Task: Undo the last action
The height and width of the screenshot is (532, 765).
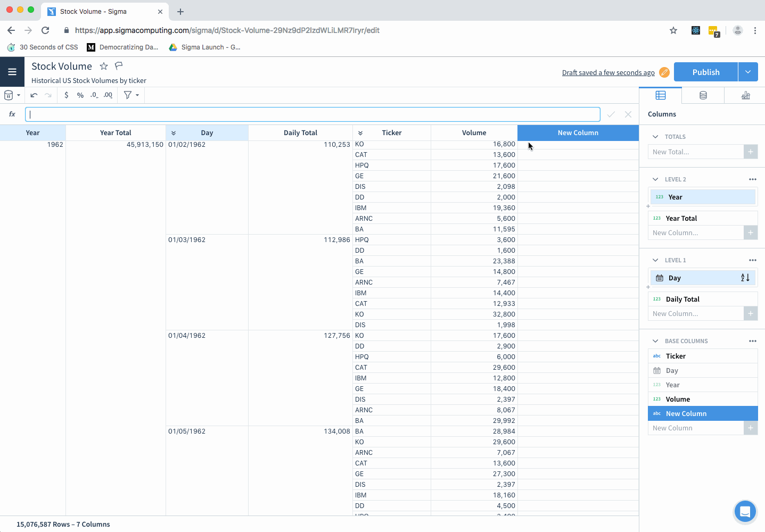Action: 34,95
